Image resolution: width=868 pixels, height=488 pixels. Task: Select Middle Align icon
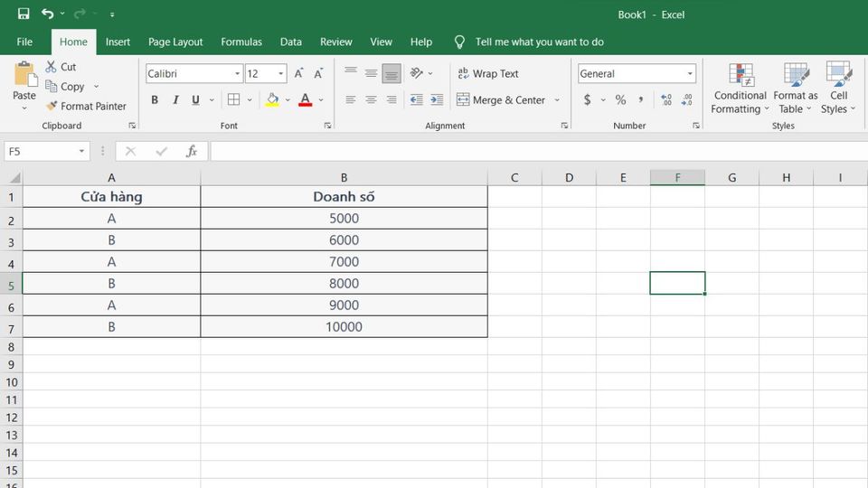(371, 73)
